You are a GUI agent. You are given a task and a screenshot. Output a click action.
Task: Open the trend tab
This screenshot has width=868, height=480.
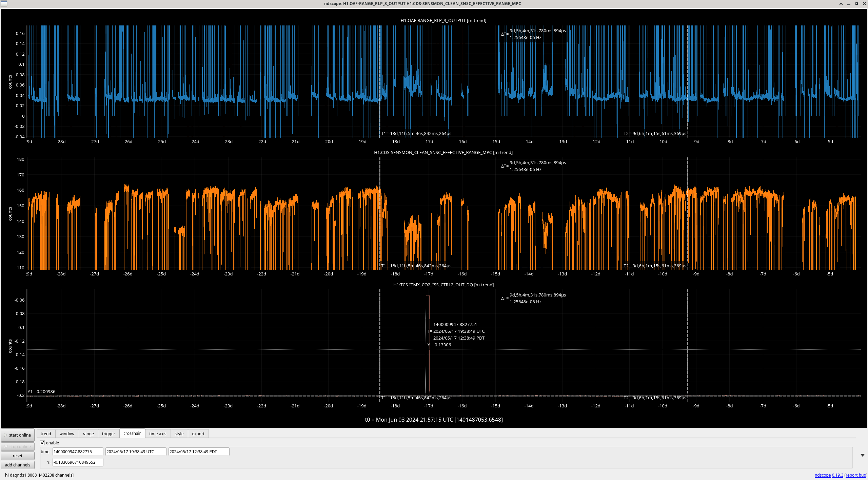[46, 434]
